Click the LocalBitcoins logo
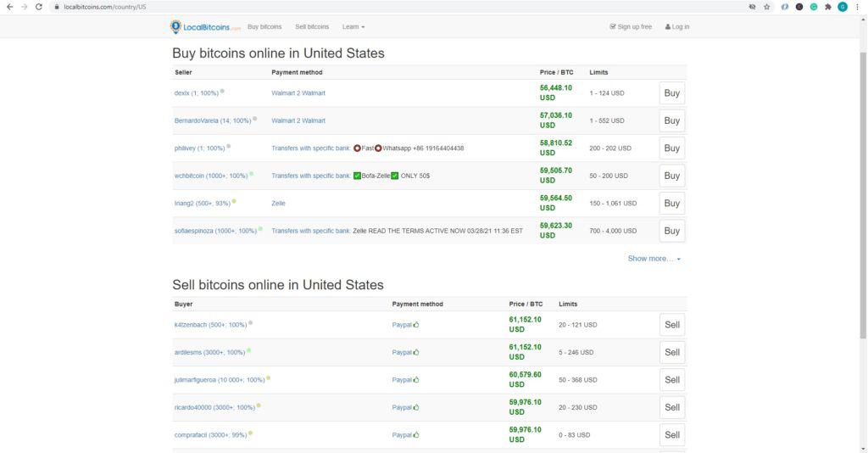This screenshot has width=868, height=453. pyautogui.click(x=205, y=26)
